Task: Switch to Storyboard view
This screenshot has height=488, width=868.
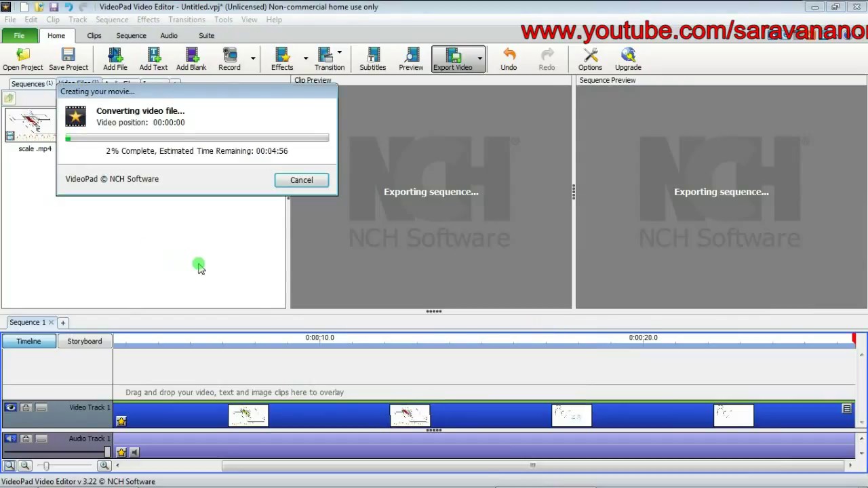Action: point(85,341)
